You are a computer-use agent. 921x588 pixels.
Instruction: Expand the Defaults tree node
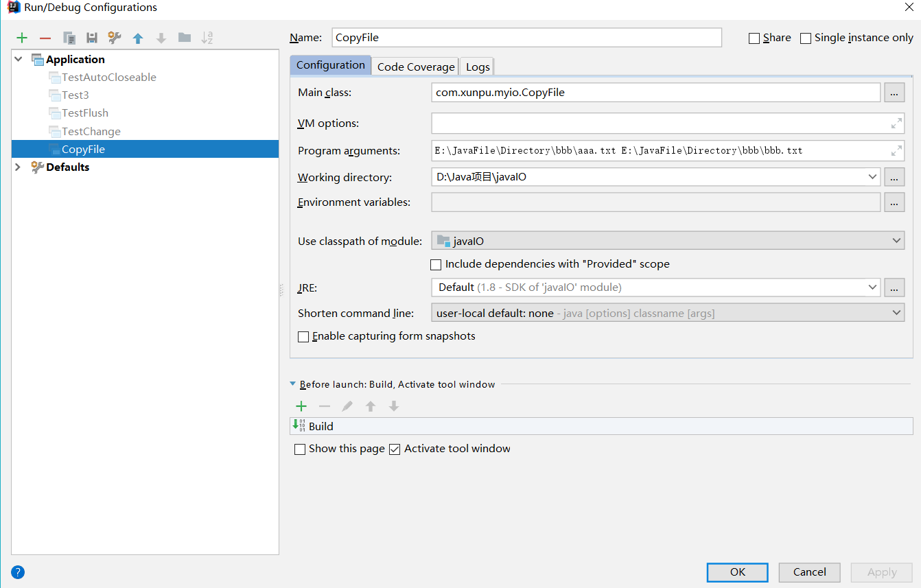point(19,167)
